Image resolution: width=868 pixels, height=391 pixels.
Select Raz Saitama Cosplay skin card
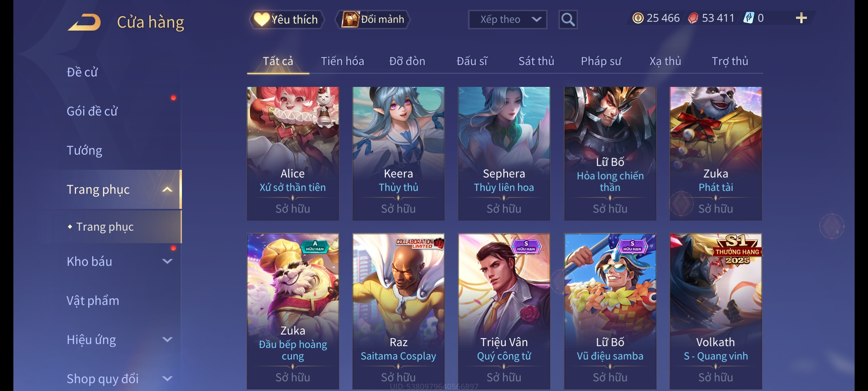tap(399, 311)
